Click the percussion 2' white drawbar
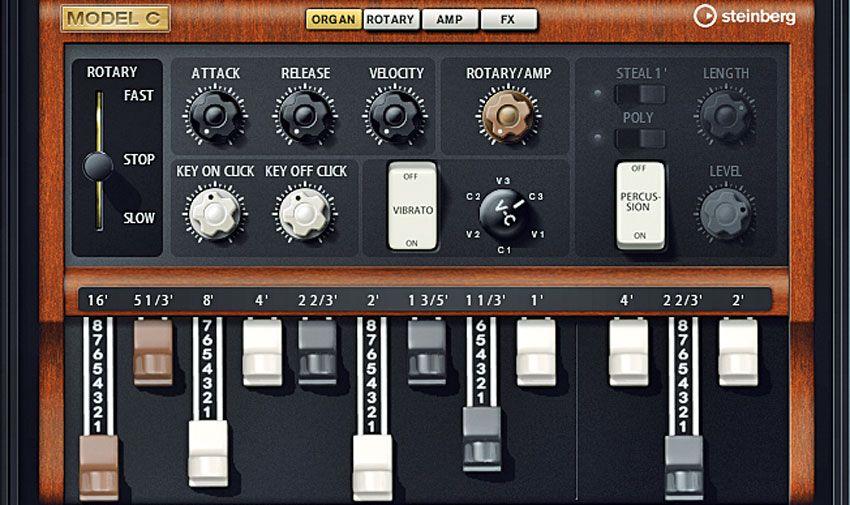Screen dimensions: 850x505 [x=738, y=353]
